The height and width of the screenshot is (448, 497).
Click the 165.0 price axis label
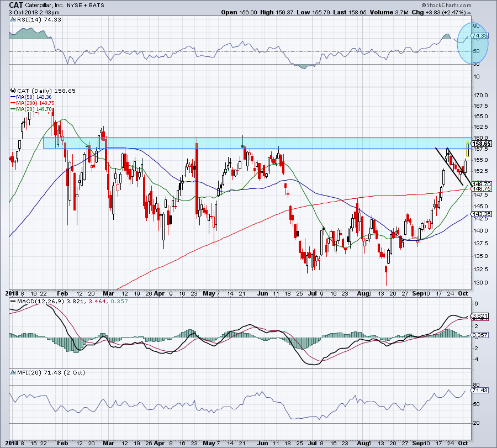(x=480, y=117)
